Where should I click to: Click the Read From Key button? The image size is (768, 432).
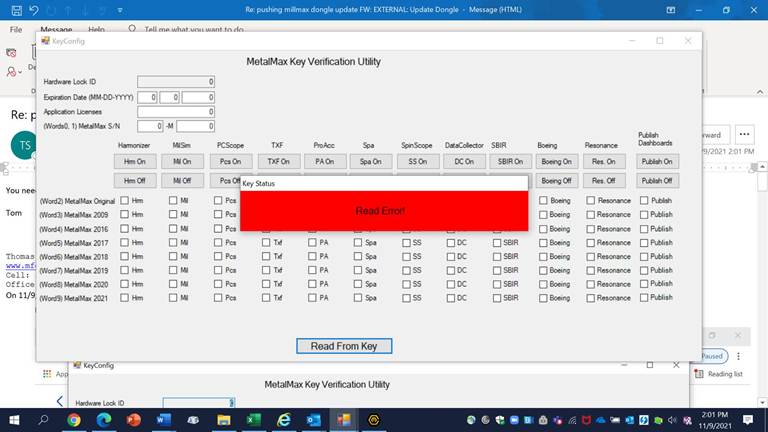click(x=344, y=346)
